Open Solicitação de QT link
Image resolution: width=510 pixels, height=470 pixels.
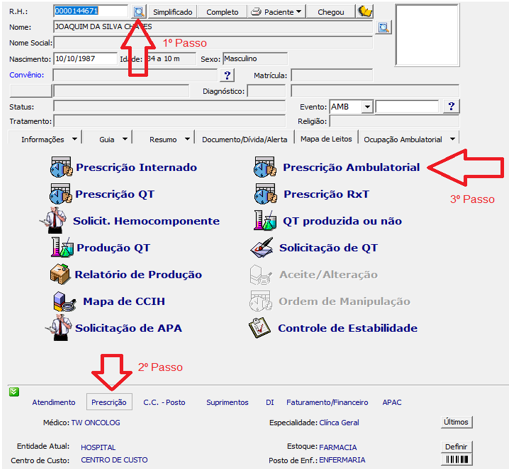click(x=328, y=248)
